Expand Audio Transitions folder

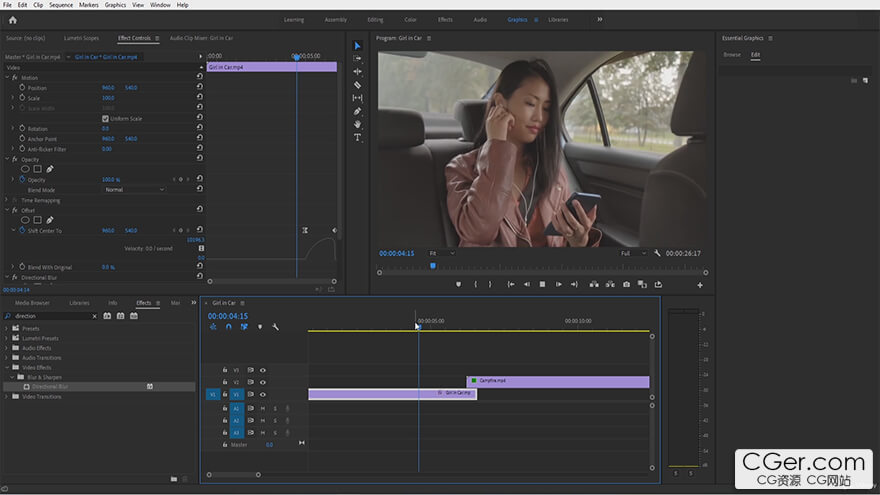coord(7,358)
